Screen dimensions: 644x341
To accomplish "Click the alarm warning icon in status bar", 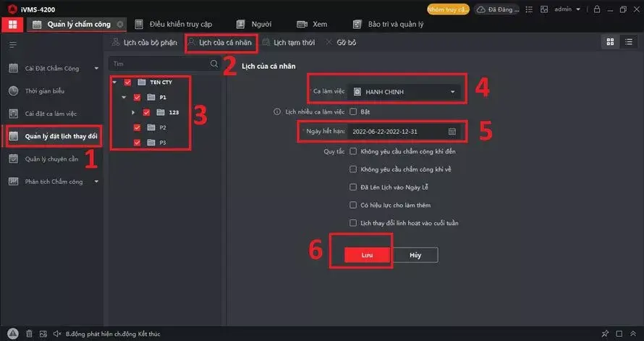I will coord(13,334).
